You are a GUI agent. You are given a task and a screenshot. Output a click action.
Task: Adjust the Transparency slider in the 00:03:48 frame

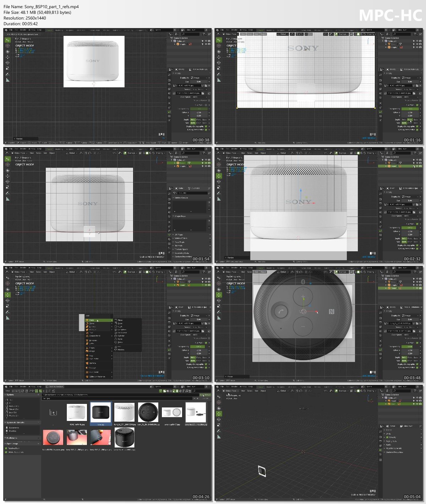[410, 346]
